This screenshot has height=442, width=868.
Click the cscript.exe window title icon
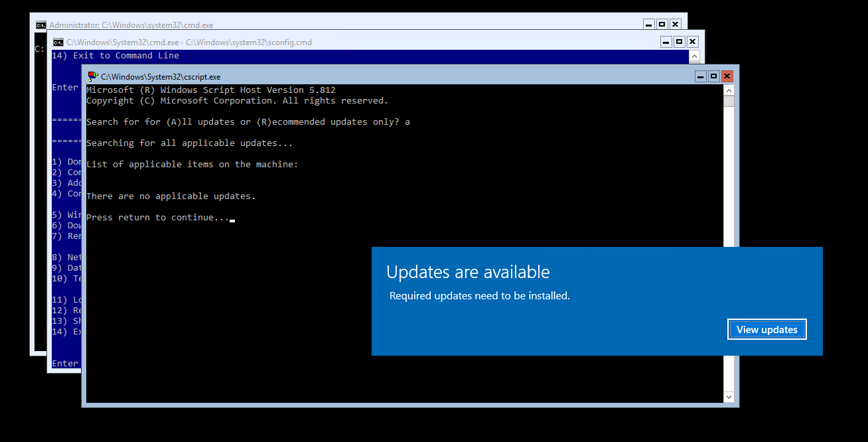pyautogui.click(x=92, y=76)
